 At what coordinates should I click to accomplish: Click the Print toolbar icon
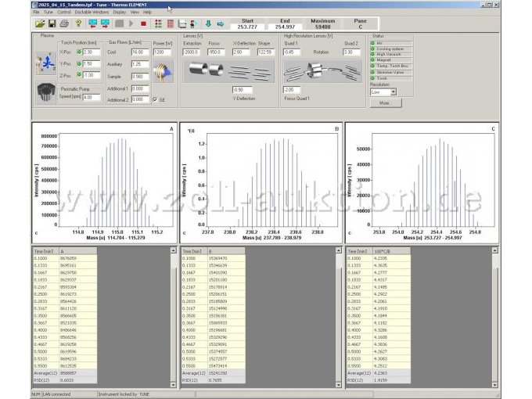coord(63,23)
